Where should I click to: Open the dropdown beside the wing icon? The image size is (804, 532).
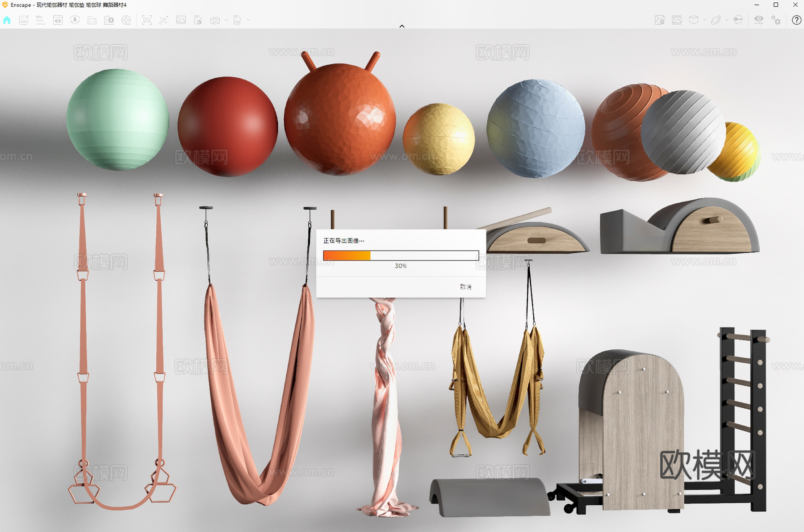[727, 20]
